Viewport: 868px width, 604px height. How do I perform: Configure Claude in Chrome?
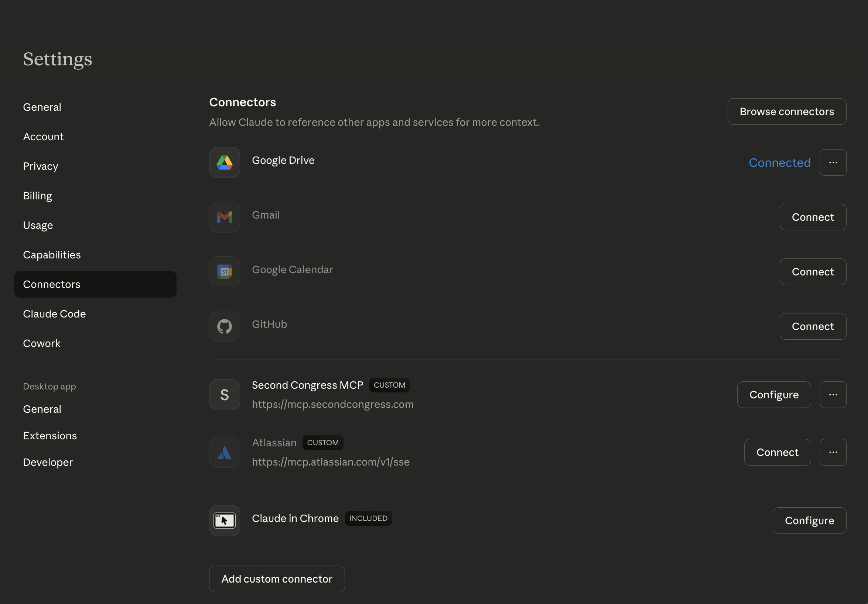click(x=809, y=521)
